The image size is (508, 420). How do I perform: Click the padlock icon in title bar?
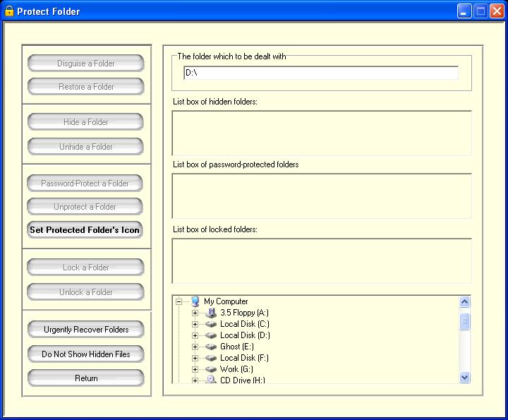point(9,11)
